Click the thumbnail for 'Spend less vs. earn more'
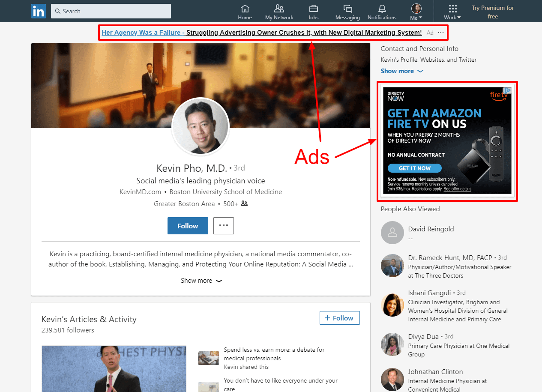 click(209, 358)
